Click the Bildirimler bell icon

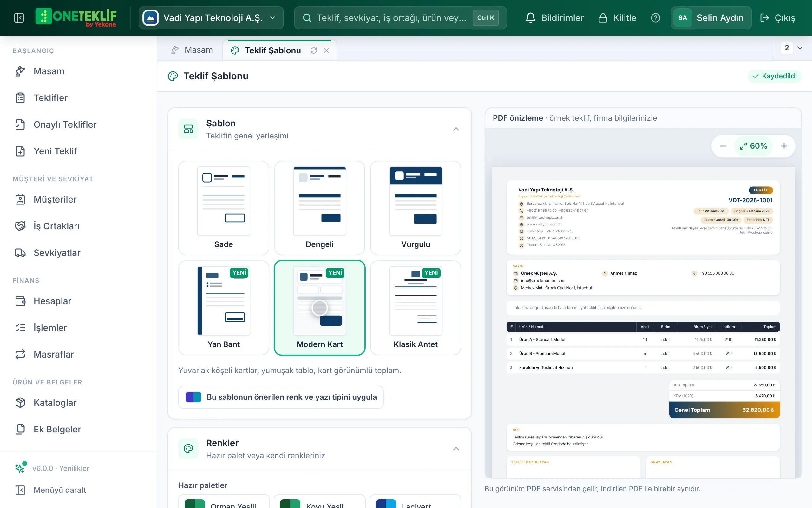pos(530,18)
